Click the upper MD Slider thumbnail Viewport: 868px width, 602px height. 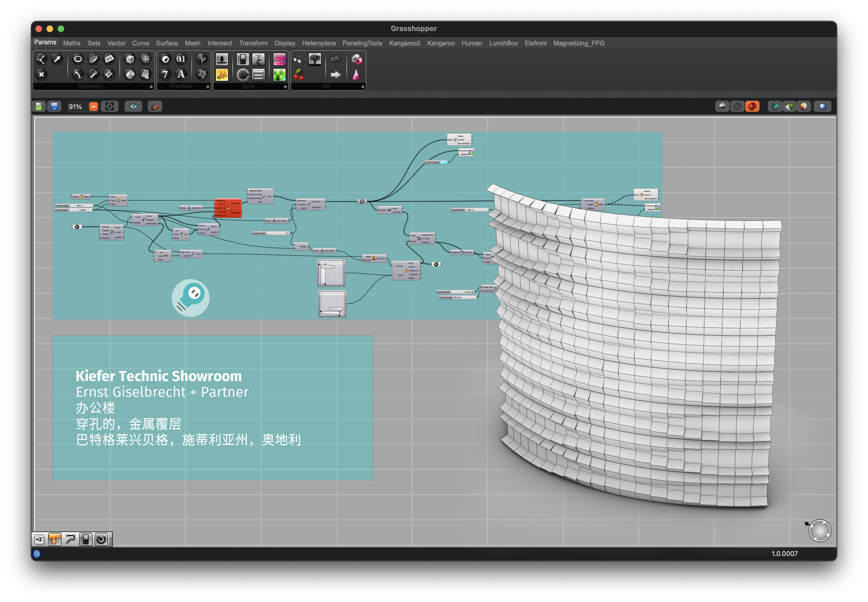pyautogui.click(x=331, y=273)
